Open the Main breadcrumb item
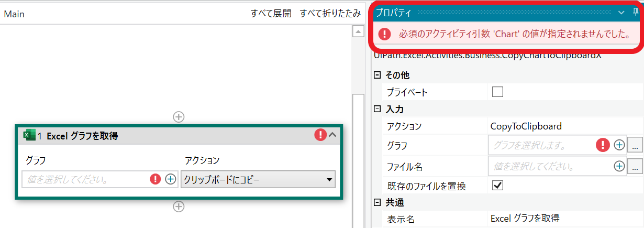 pos(14,14)
